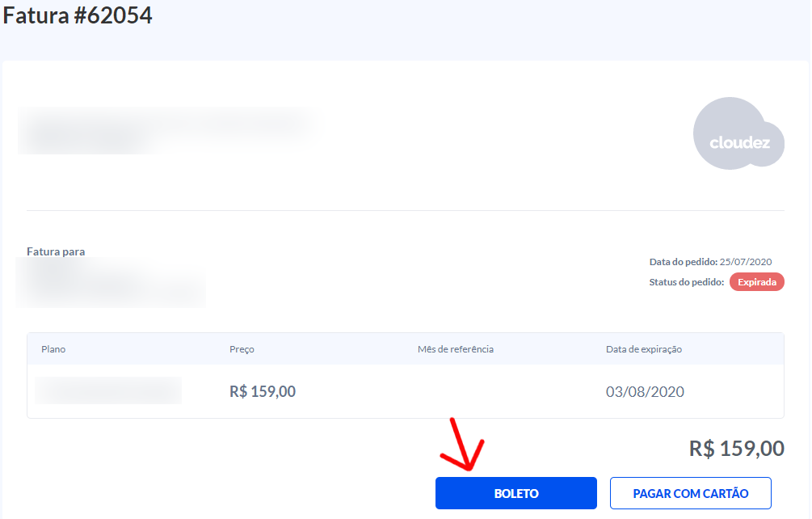Viewport: 812px width, 519px height.
Task: Select the Plano column header
Action: (x=53, y=349)
